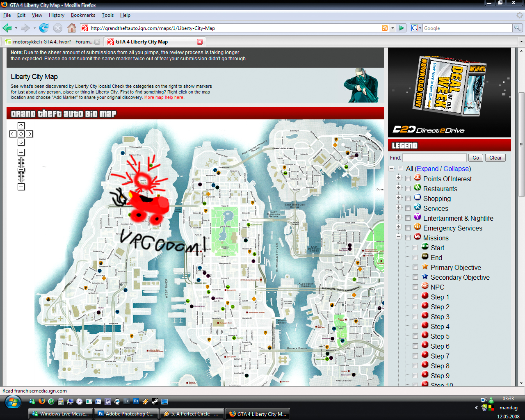Switch to 5. A Perfect Circle taskbar button

tap(192, 414)
